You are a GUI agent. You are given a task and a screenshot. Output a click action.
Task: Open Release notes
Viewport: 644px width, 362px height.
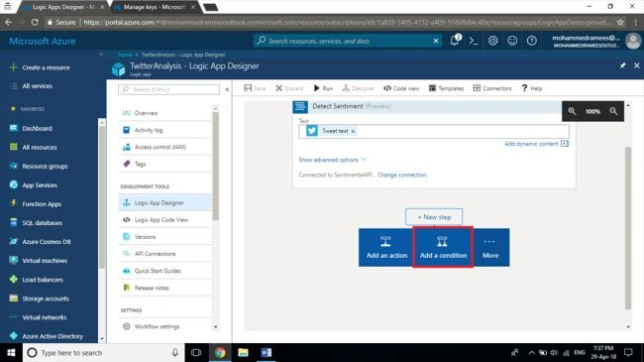[165, 288]
